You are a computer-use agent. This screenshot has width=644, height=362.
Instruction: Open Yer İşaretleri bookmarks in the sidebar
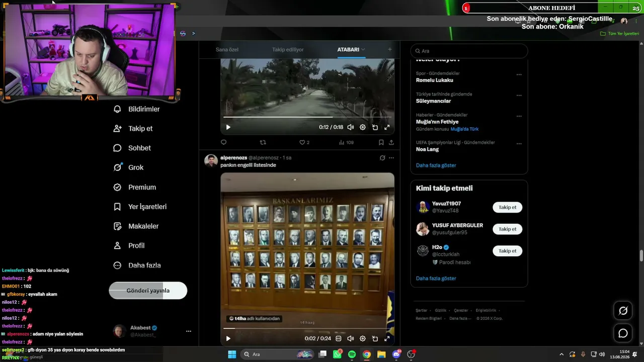[x=140, y=207]
